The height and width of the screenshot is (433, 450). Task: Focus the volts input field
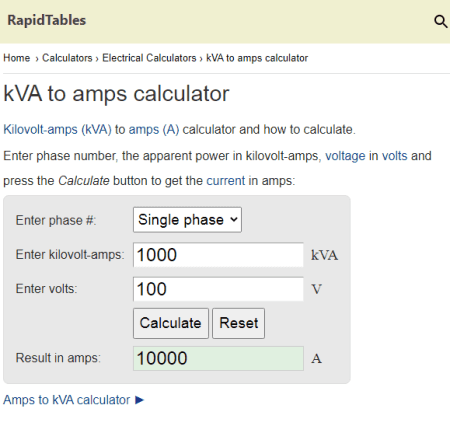(218, 289)
